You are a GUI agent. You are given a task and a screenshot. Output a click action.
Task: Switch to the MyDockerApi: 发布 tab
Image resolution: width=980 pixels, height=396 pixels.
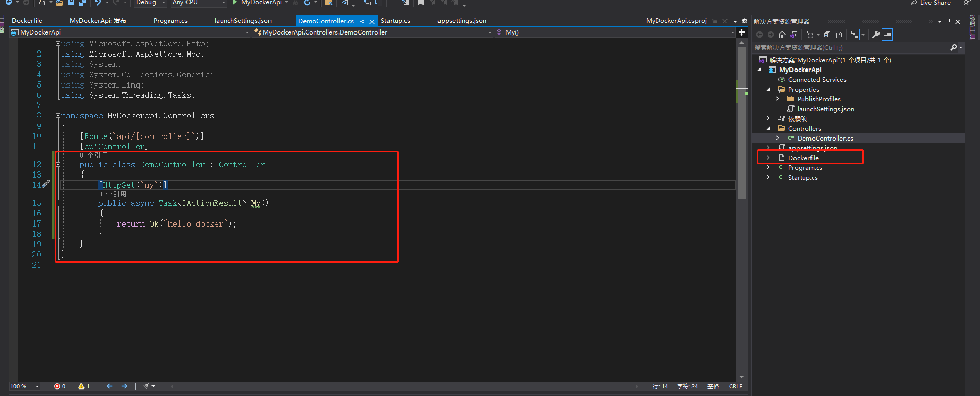pyautogui.click(x=98, y=21)
